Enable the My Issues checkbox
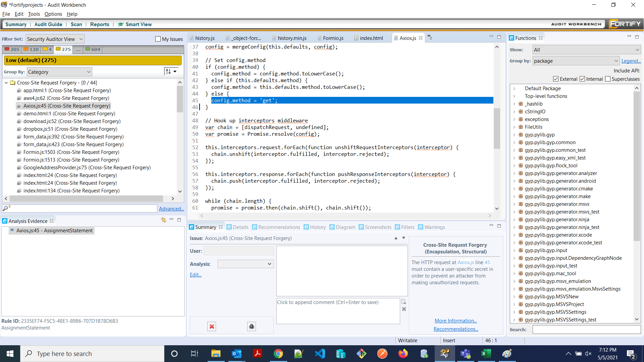 (158, 39)
